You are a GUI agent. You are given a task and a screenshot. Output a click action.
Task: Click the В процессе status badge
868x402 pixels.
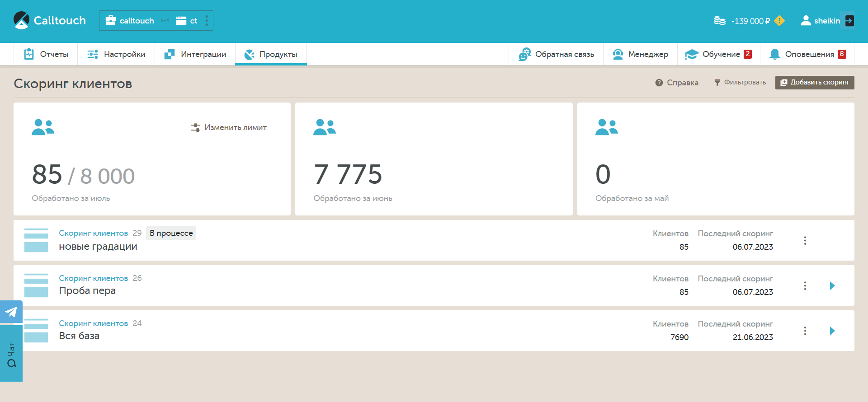[x=171, y=233]
